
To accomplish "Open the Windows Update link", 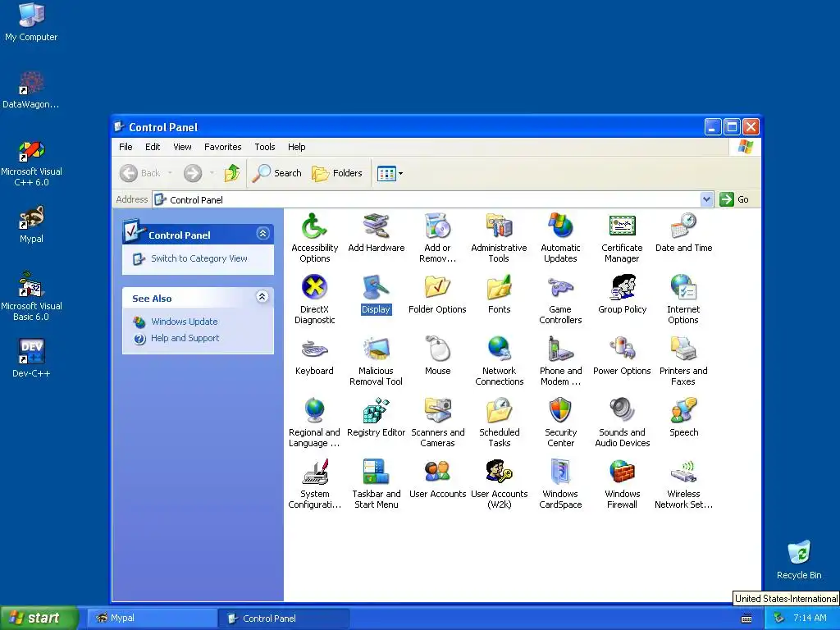I will (x=185, y=322).
